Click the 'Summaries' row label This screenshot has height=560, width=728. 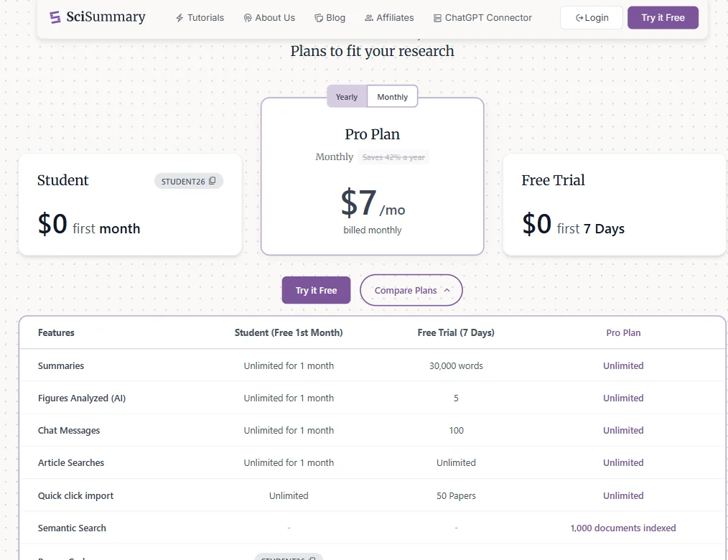(61, 365)
